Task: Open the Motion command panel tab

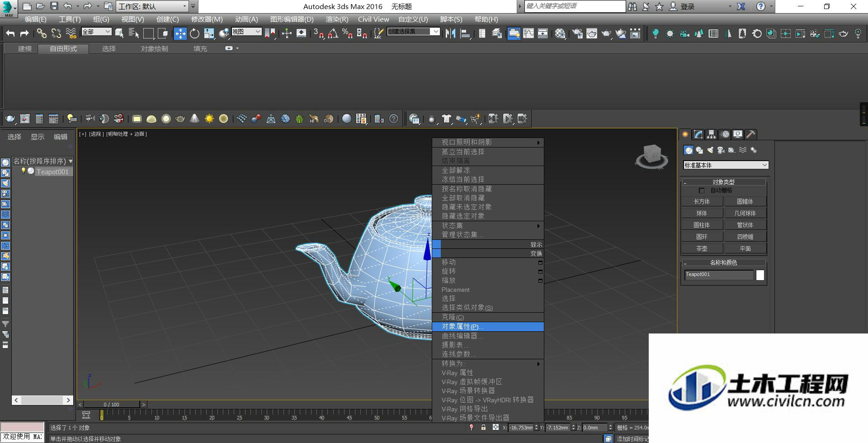Action: [725, 134]
